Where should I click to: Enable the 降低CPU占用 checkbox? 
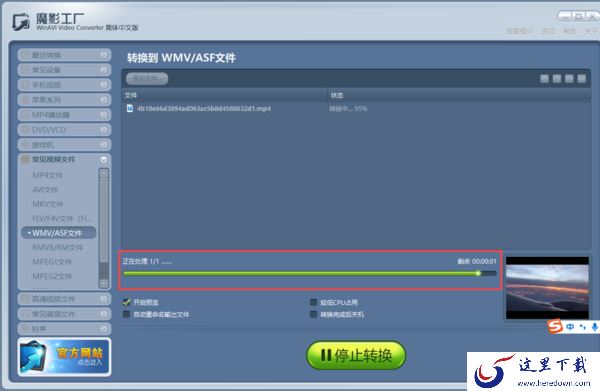pos(313,302)
